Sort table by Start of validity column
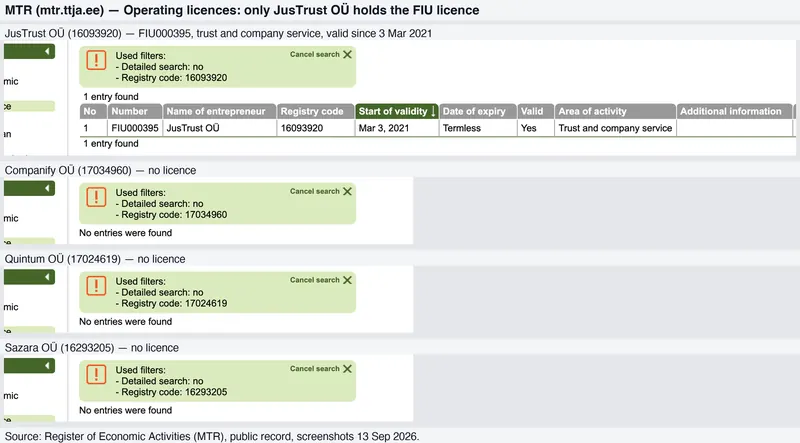 pos(396,111)
